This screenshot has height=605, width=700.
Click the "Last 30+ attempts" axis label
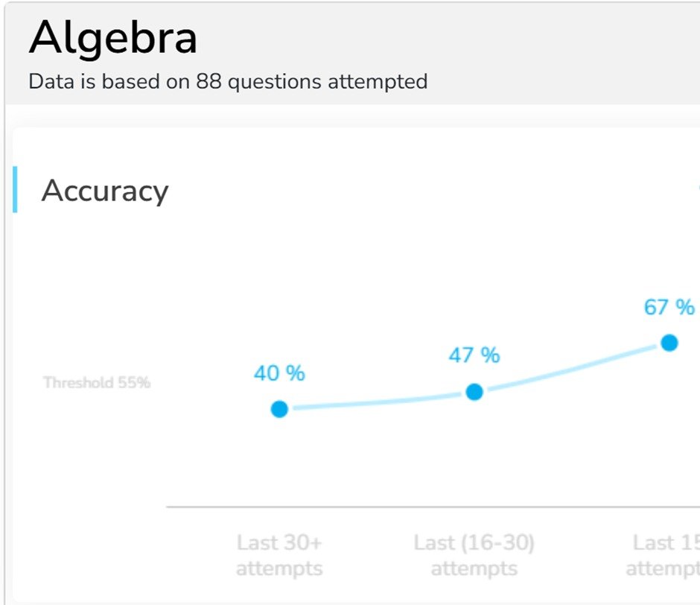click(x=279, y=556)
